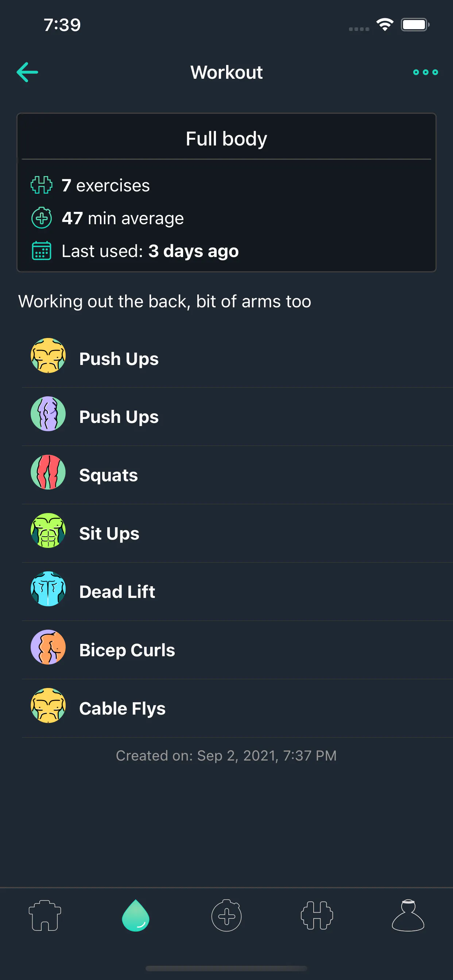453x980 pixels.
Task: Tap the 7 exercises dumbbell icon
Action: 41,185
